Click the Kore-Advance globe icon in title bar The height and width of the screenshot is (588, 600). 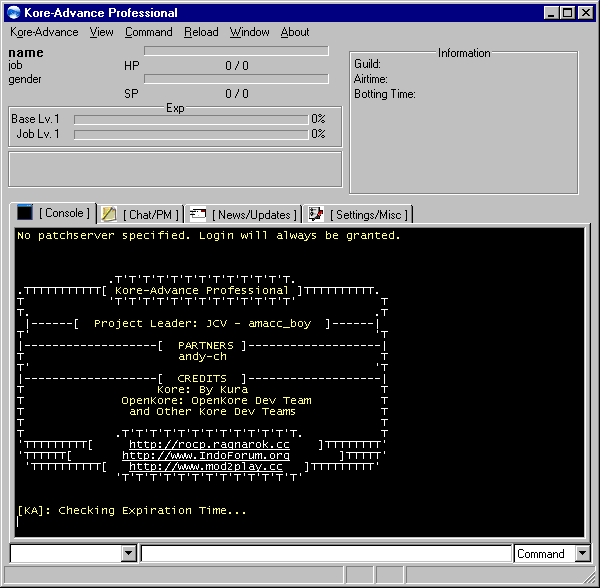13,12
